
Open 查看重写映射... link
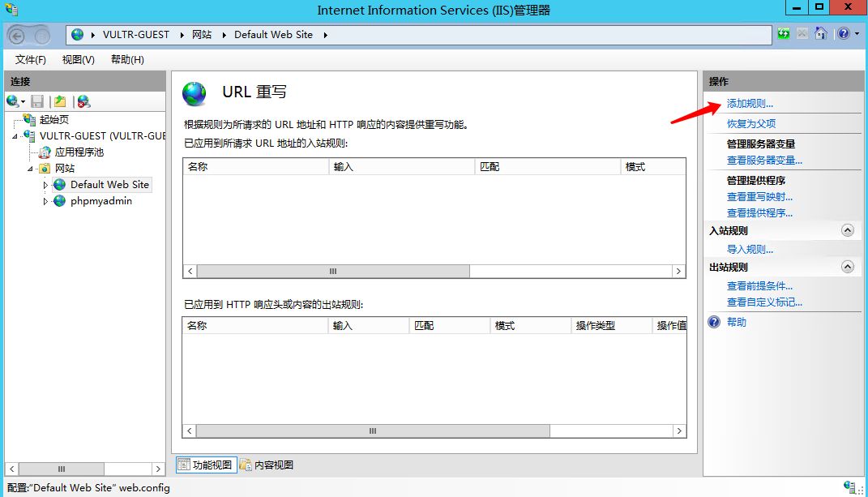coord(759,197)
